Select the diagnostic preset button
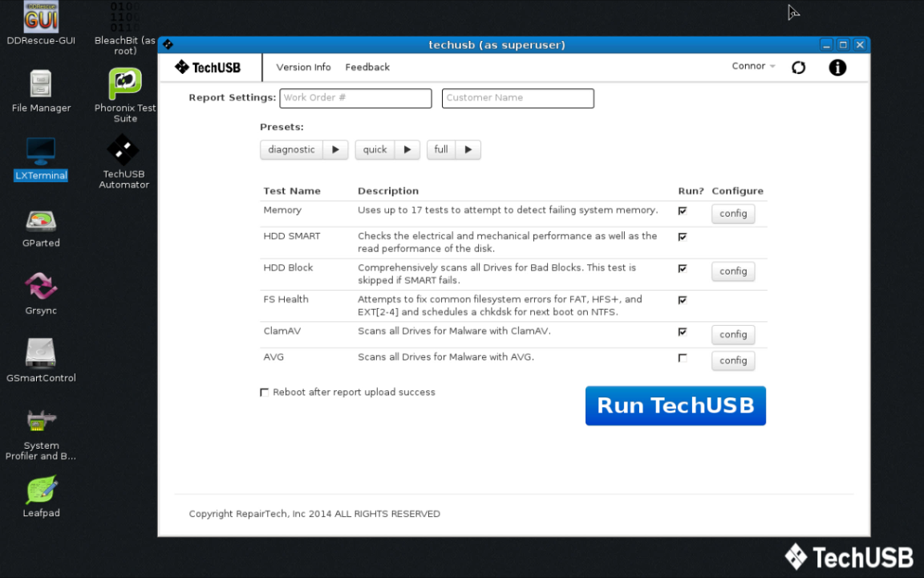The width and height of the screenshot is (924, 578). pyautogui.click(x=291, y=150)
